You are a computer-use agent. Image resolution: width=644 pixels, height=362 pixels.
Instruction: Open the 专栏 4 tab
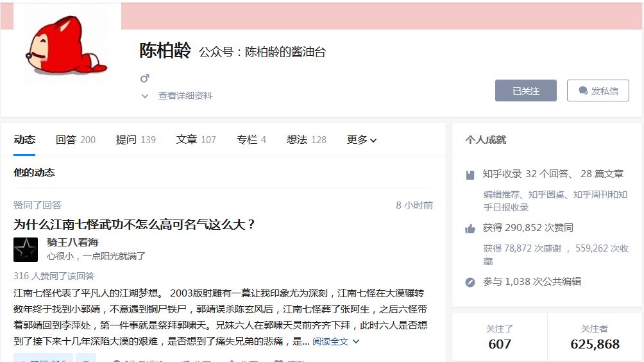point(251,140)
